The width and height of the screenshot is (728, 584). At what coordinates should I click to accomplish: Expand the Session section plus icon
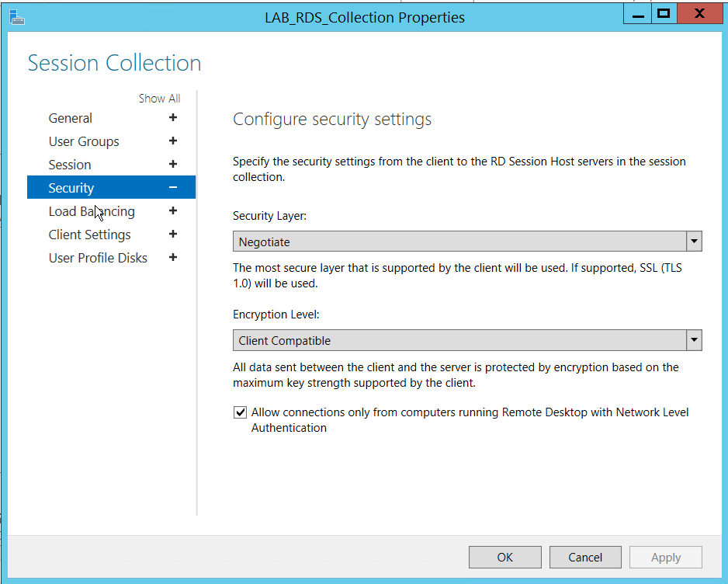(172, 165)
